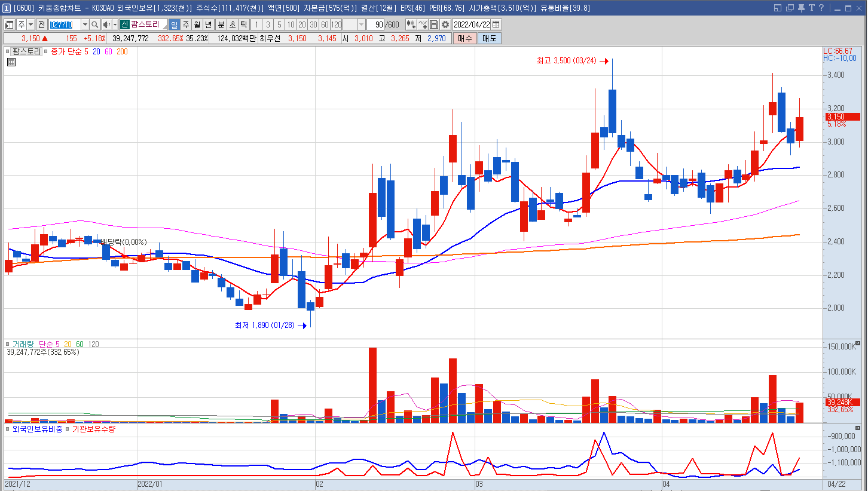Image resolution: width=868 pixels, height=491 pixels.
Task: Open the empty interval combo box dropdown
Action: coord(362,24)
